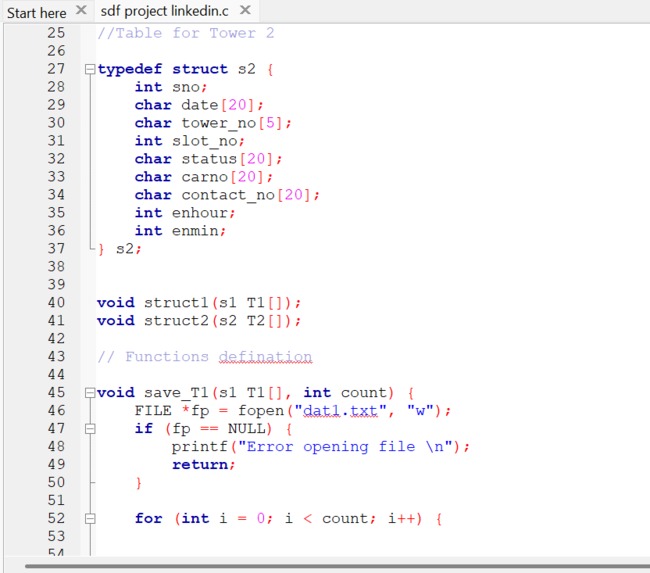Screen dimensions: 650x573
Task: Click the dat1.txt filename string
Action: click(340, 411)
